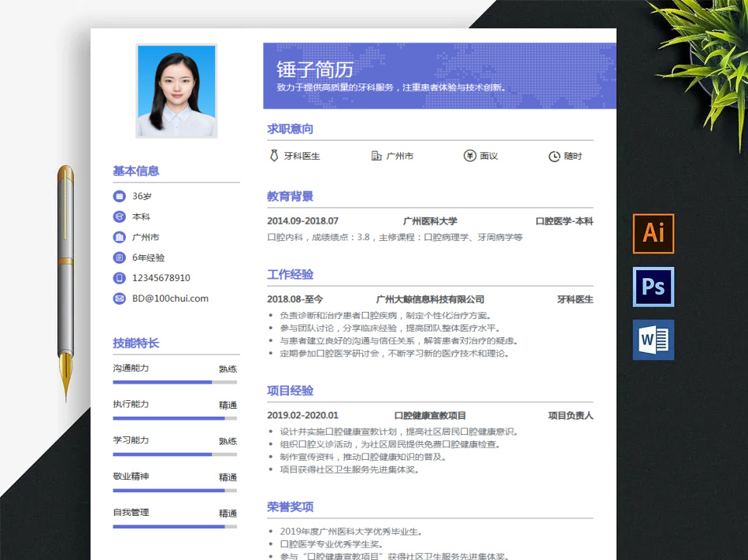Click the 项目经验 section heading

tap(290, 391)
